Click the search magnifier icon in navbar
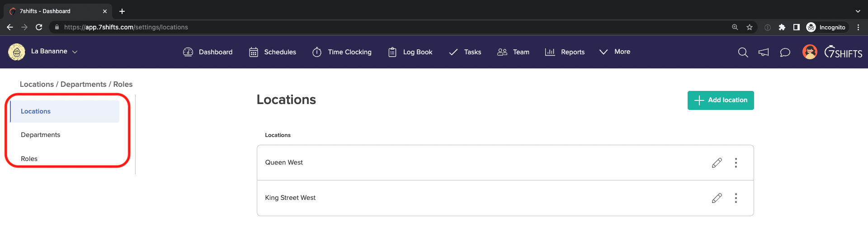The width and height of the screenshot is (868, 232). click(743, 52)
